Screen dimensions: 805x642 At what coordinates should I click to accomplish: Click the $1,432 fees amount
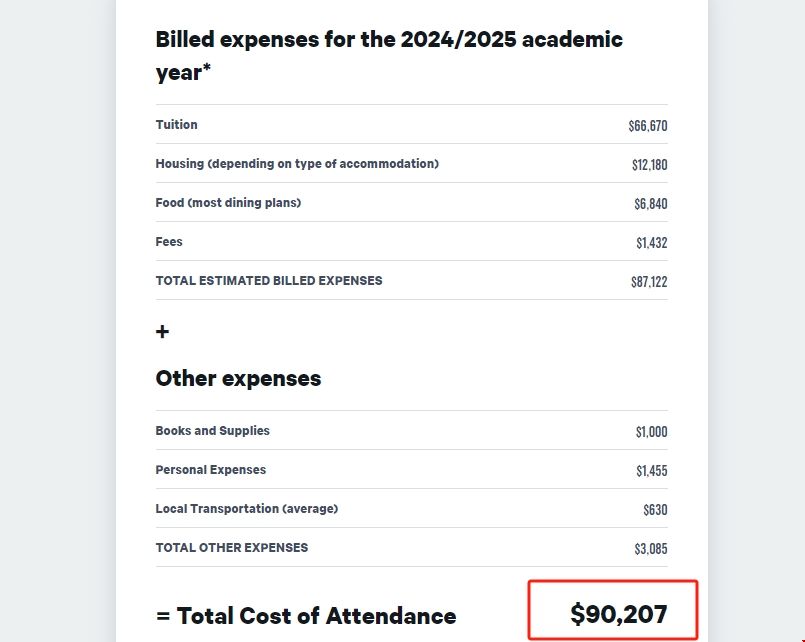[x=651, y=243]
